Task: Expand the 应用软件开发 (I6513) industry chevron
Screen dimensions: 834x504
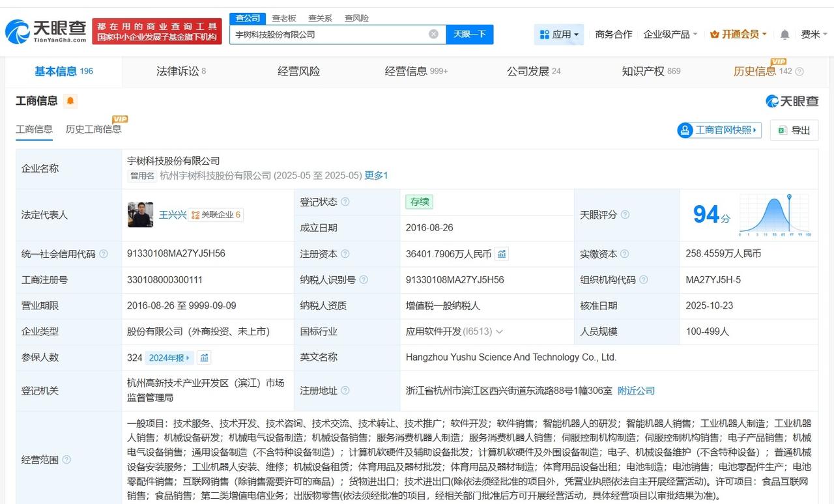Action: point(500,331)
